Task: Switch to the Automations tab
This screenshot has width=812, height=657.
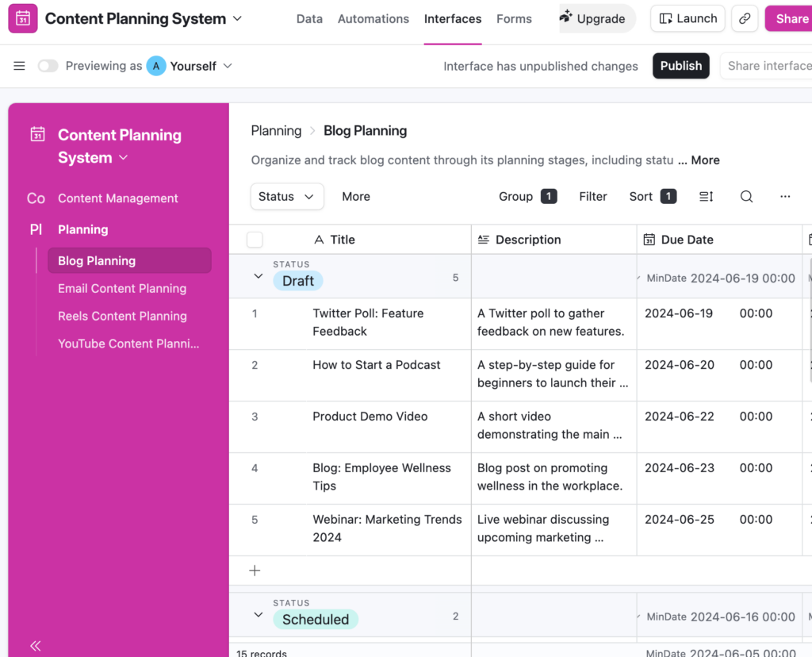Action: 373,19
